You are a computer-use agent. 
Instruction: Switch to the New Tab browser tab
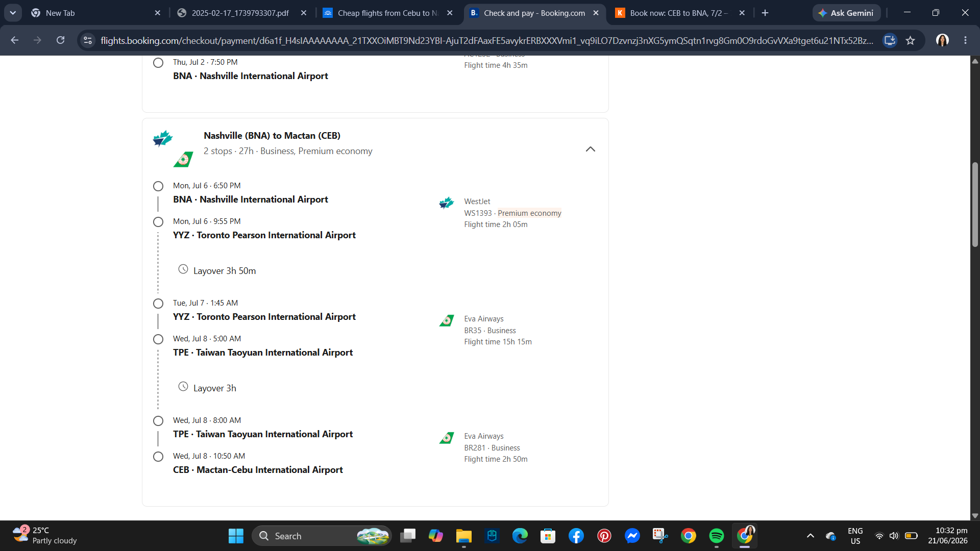coord(96,13)
